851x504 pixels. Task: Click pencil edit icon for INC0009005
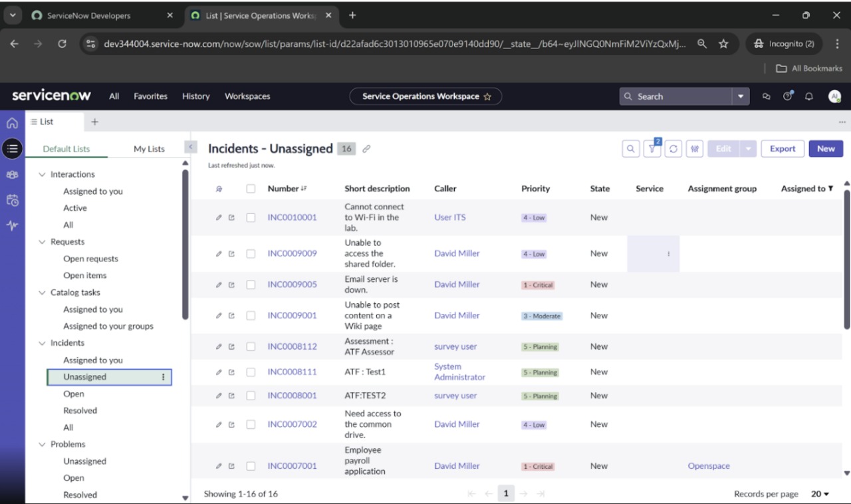point(219,285)
